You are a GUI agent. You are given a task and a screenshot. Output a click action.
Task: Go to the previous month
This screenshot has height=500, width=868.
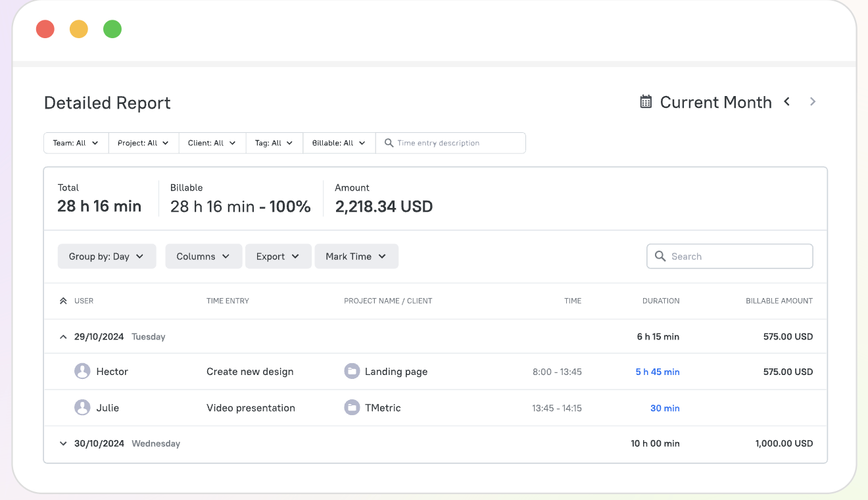pyautogui.click(x=786, y=102)
